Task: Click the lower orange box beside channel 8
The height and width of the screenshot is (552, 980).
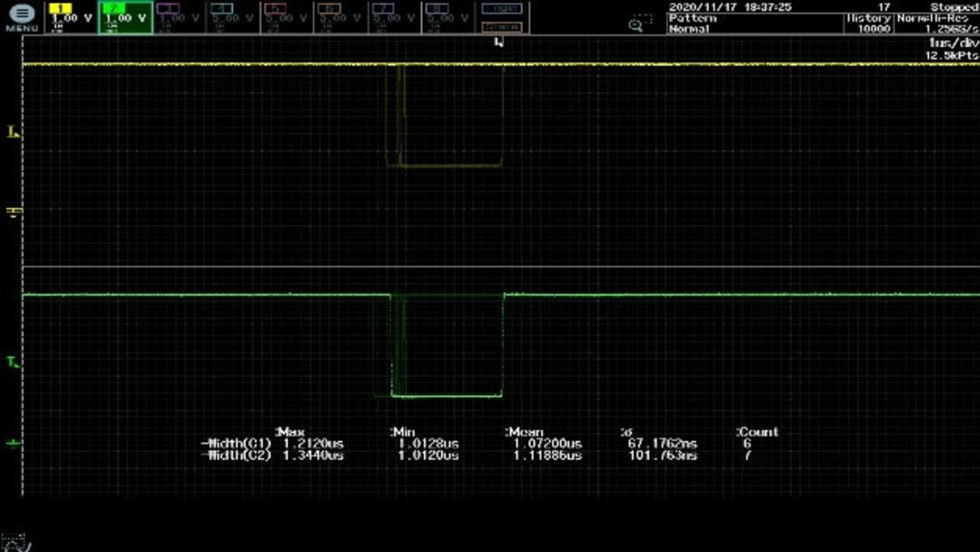Action: pyautogui.click(x=502, y=27)
